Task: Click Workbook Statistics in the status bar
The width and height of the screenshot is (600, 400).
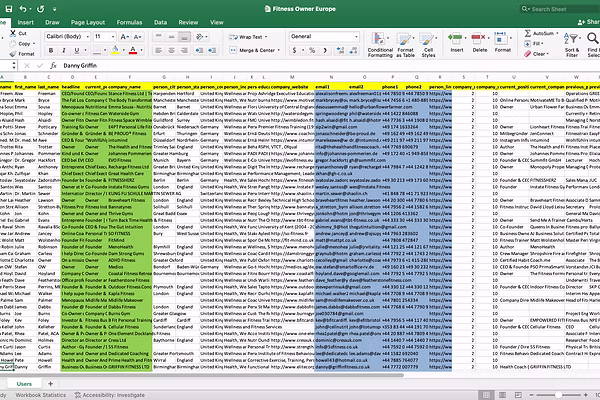Action: [41, 395]
